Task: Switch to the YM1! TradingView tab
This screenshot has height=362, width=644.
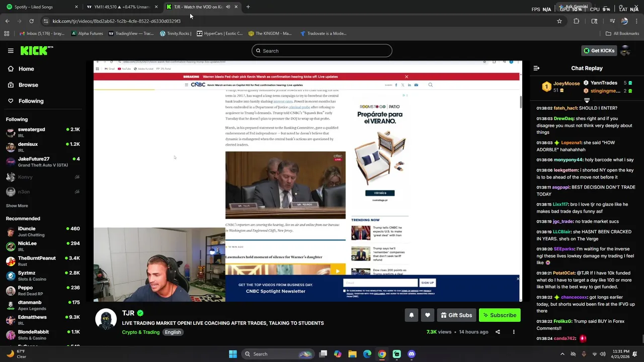Action: [x=121, y=7]
